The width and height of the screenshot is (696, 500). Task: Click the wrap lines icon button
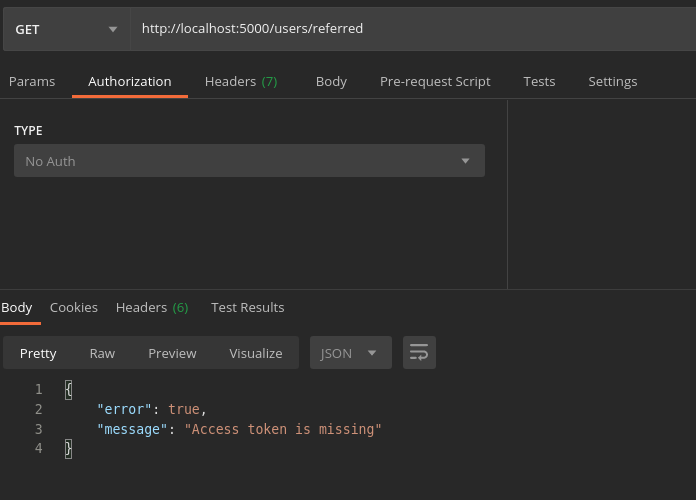(419, 353)
